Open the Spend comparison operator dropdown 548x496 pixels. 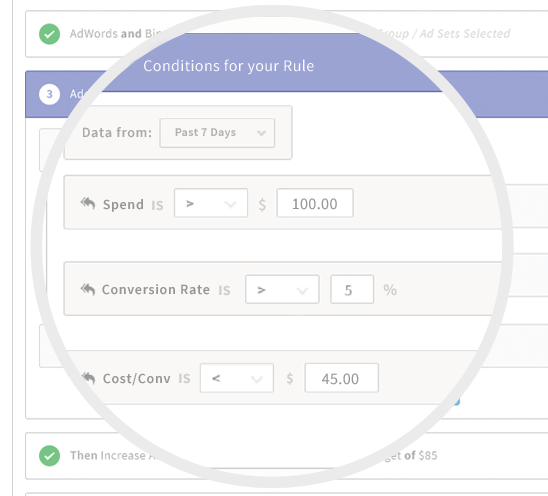(211, 203)
